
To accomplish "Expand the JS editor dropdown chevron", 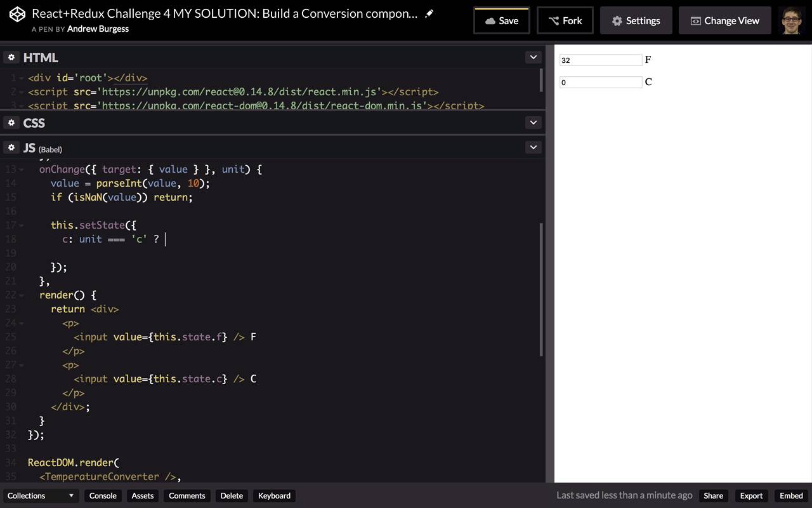I will click(533, 147).
